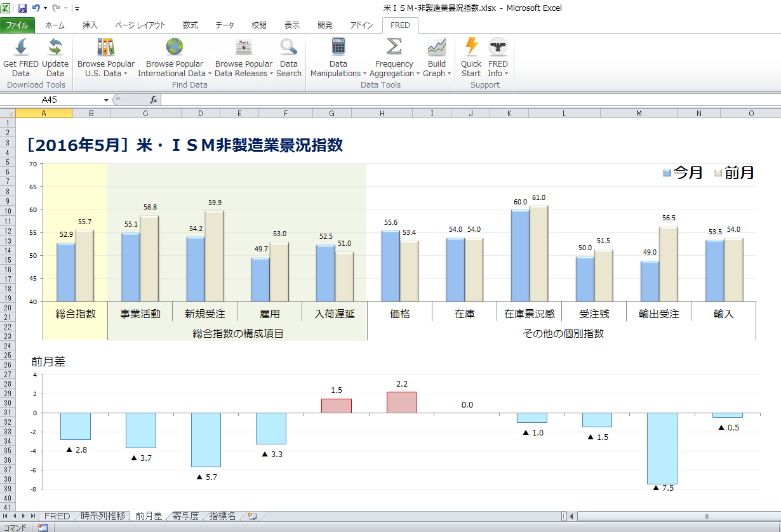Expand the Name Box dropdown arrow
781x532 pixels.
click(106, 100)
